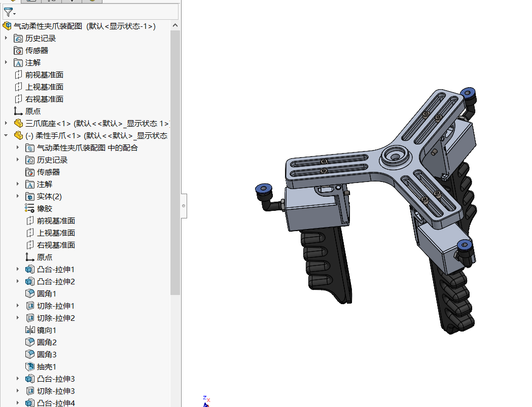532x407 pixels.
Task: Click the 气动柔性夹爪装配图 中的配合 mates folder icon
Action: [30, 148]
